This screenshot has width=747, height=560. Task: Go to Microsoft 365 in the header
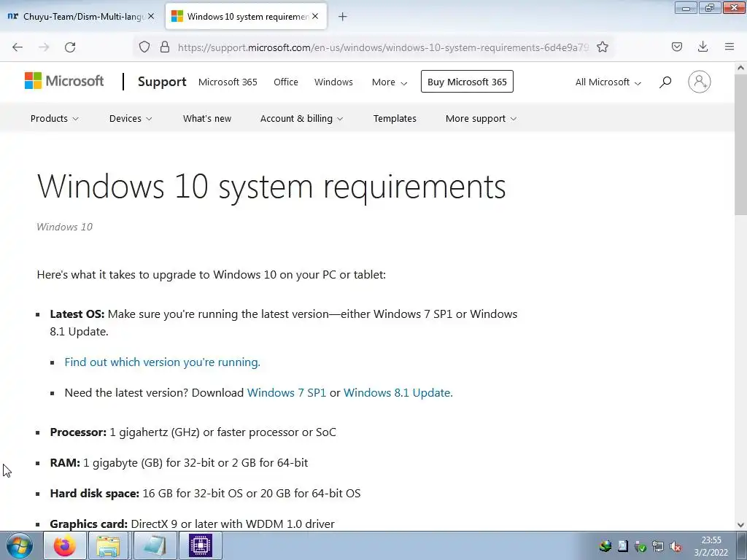click(x=228, y=82)
